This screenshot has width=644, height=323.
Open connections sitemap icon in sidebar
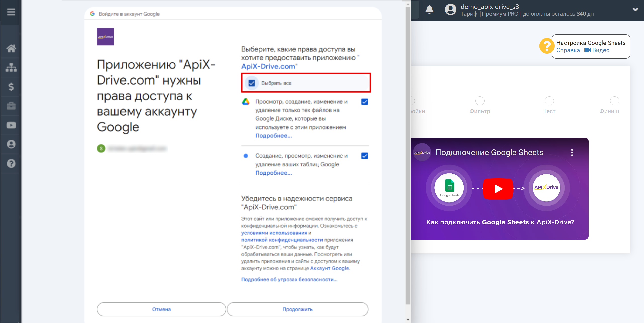point(11,67)
